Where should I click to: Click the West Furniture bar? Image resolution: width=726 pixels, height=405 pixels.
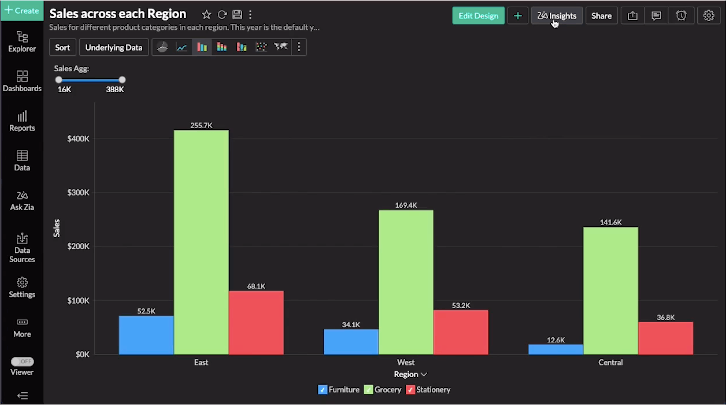pos(351,342)
